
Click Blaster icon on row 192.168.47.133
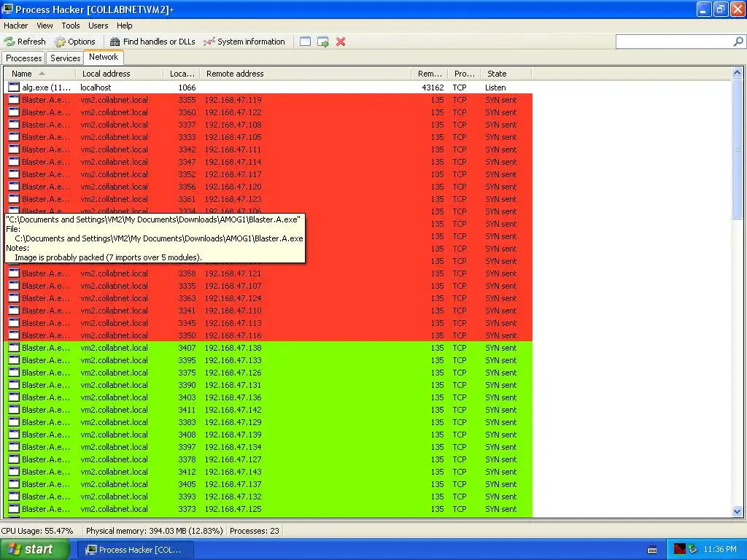pos(14,359)
